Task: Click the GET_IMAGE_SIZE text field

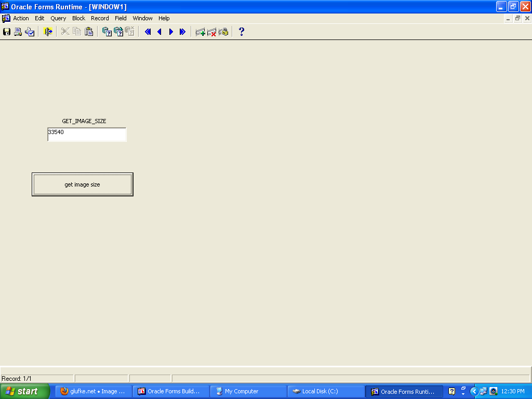Action: [87, 135]
